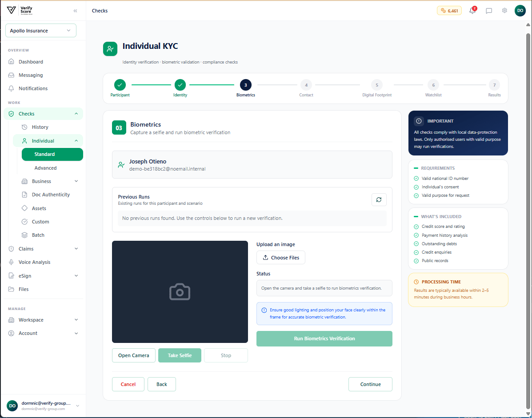532x418 pixels.
Task: Click the Batch layers icon
Action: pyautogui.click(x=24, y=235)
